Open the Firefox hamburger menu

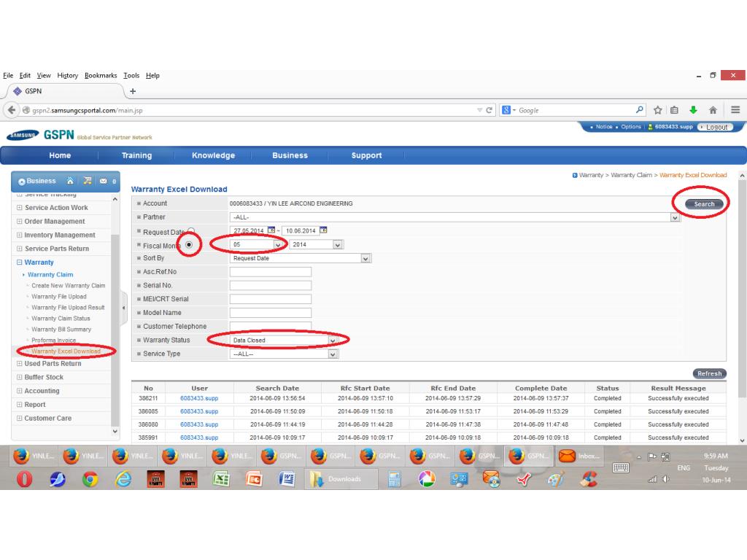pyautogui.click(x=735, y=110)
